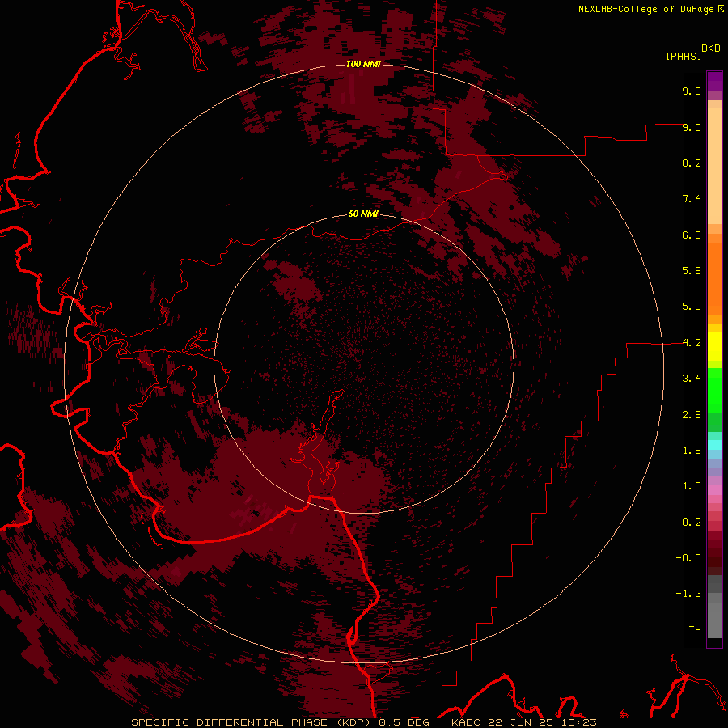Click the bright green segment of color bar
This screenshot has height=728, width=728.
pyautogui.click(x=714, y=390)
